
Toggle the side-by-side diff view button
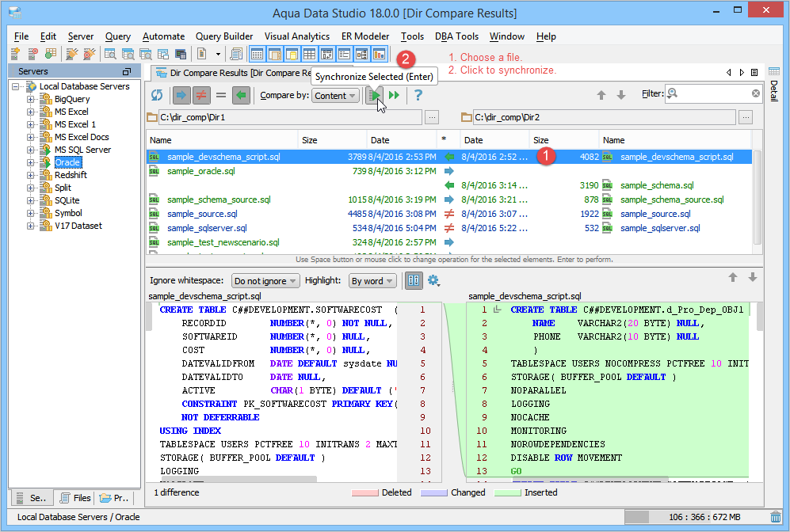point(414,280)
